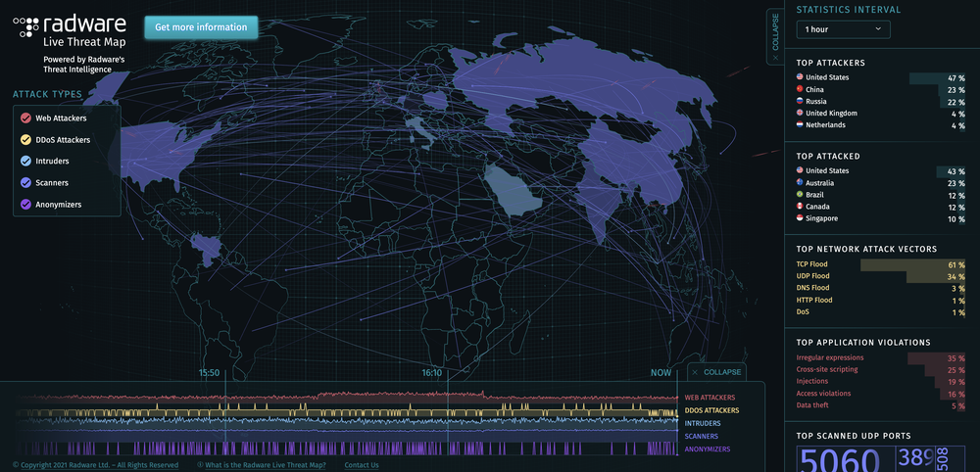Toggle the DDoS Attackers checkbox
The width and height of the screenshot is (980, 472).
[25, 140]
